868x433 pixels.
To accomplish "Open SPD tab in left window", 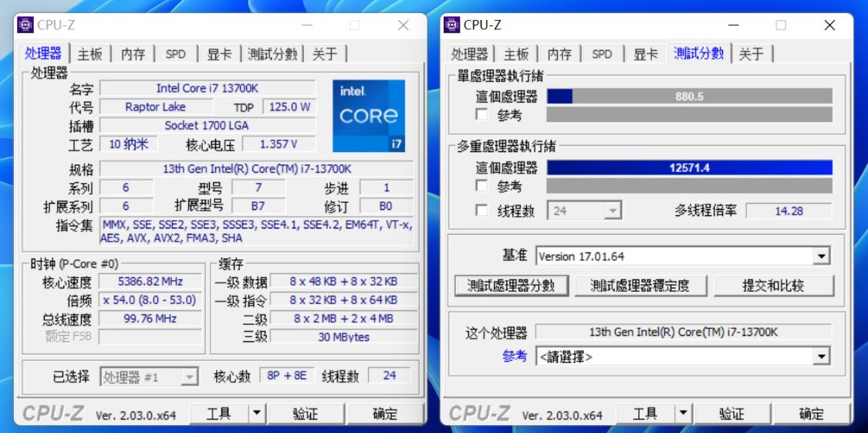I will 175,54.
